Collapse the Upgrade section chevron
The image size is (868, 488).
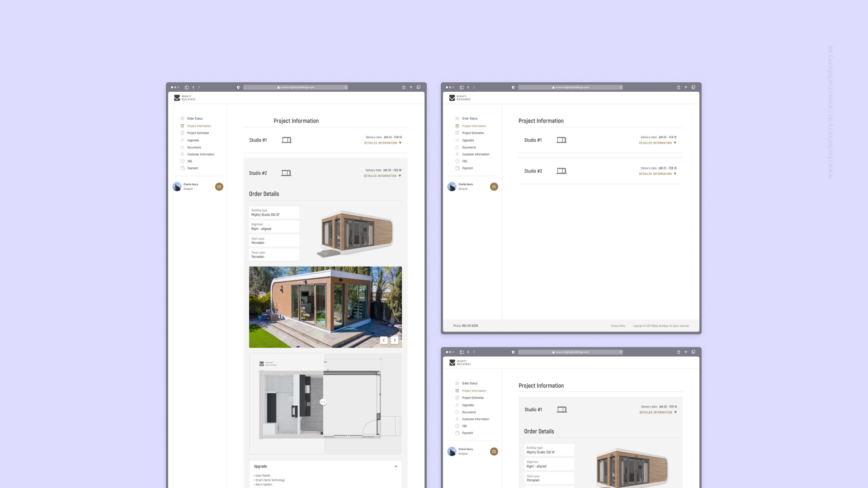click(x=396, y=466)
